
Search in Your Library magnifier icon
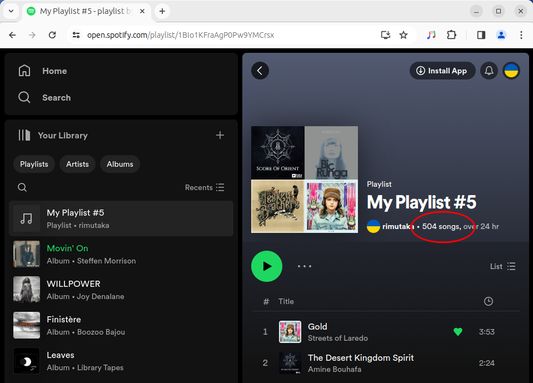click(22, 187)
